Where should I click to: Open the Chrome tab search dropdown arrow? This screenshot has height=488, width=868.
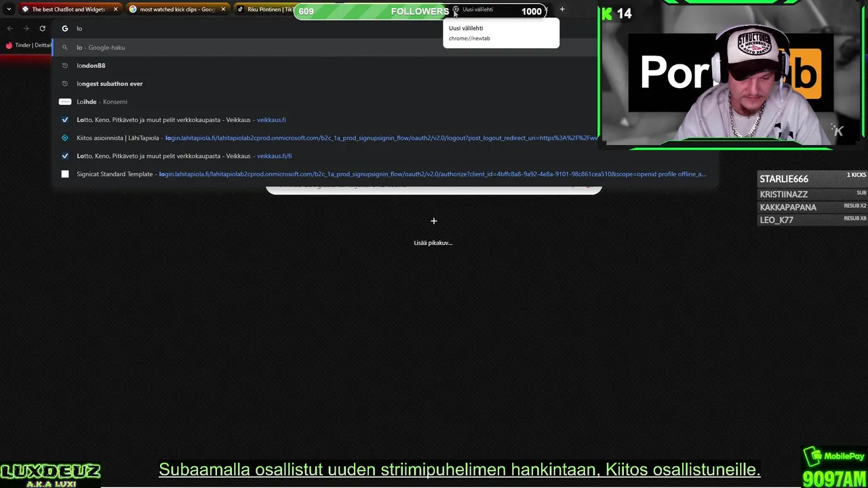point(9,9)
